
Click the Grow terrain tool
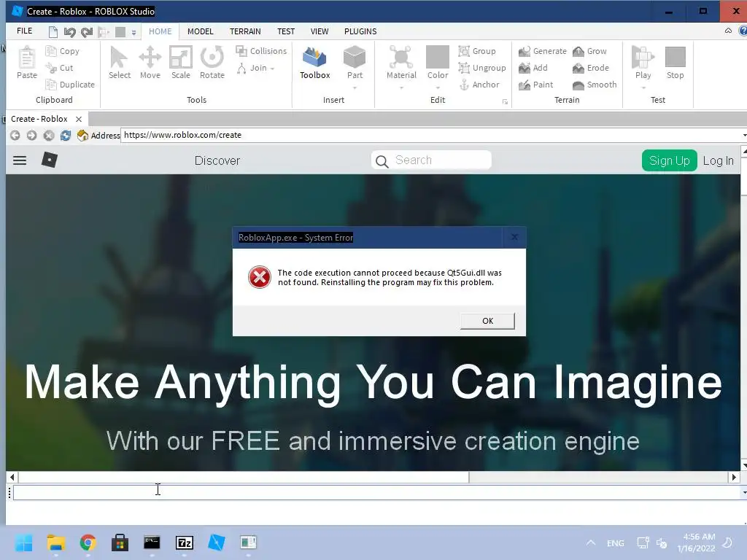point(589,51)
